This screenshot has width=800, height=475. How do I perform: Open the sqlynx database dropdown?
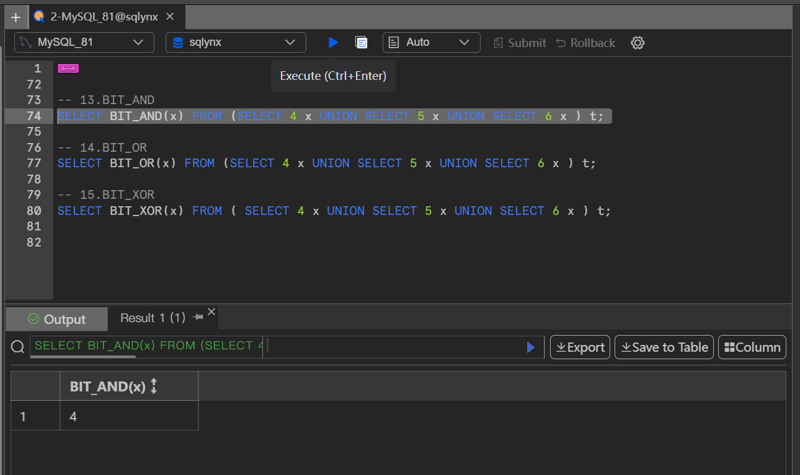pos(235,42)
